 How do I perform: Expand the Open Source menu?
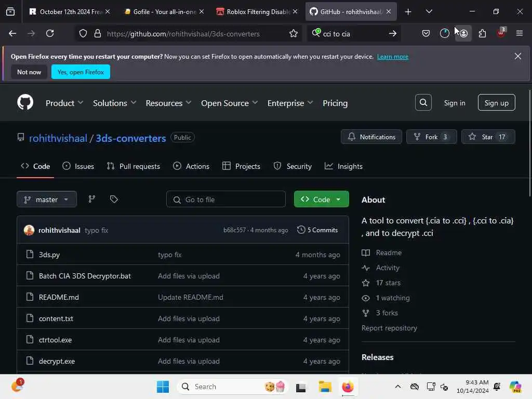pos(229,103)
